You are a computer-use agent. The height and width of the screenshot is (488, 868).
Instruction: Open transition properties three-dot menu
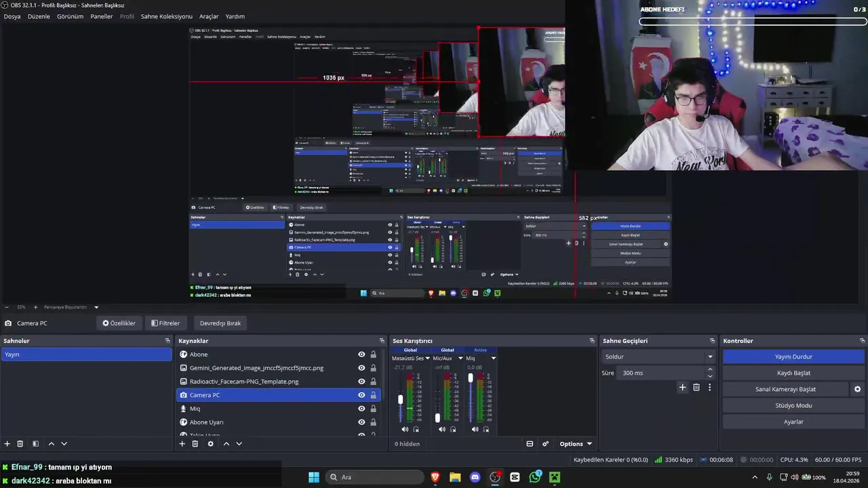coord(709,388)
